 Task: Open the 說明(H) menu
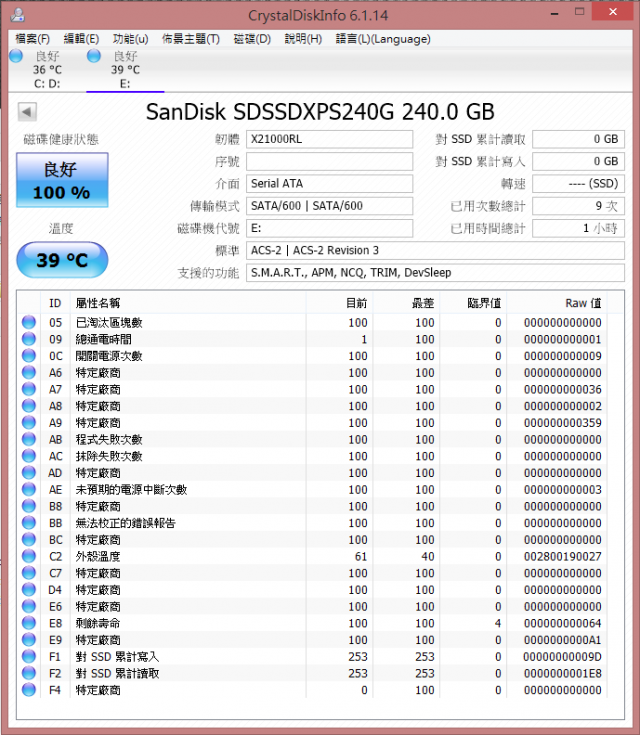point(303,39)
